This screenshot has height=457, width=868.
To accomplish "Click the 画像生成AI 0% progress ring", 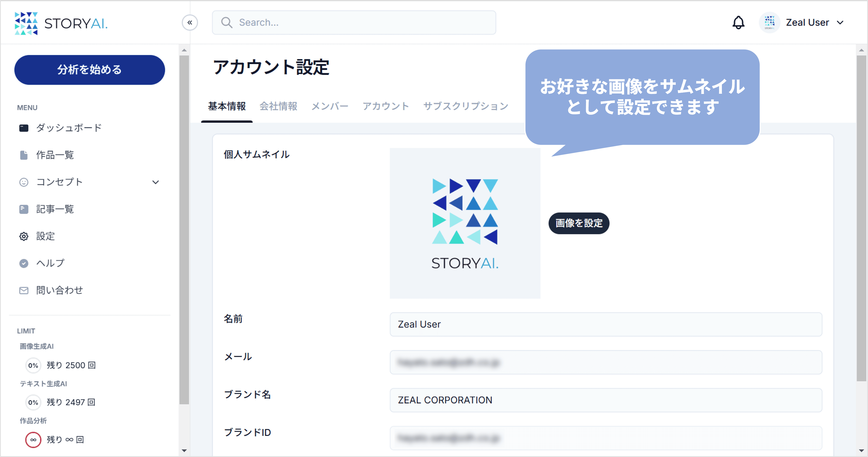I will pos(33,365).
